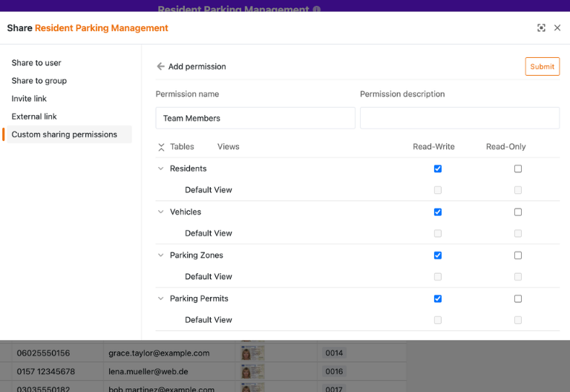
Task: Click phone 0157 12345678 in background table
Action: tap(46, 371)
